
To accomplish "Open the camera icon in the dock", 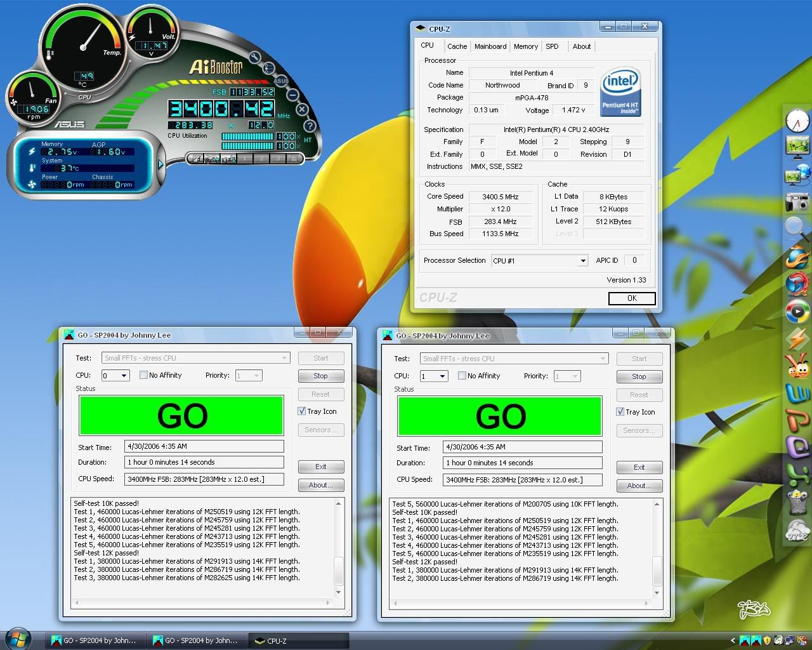I will click(x=797, y=202).
